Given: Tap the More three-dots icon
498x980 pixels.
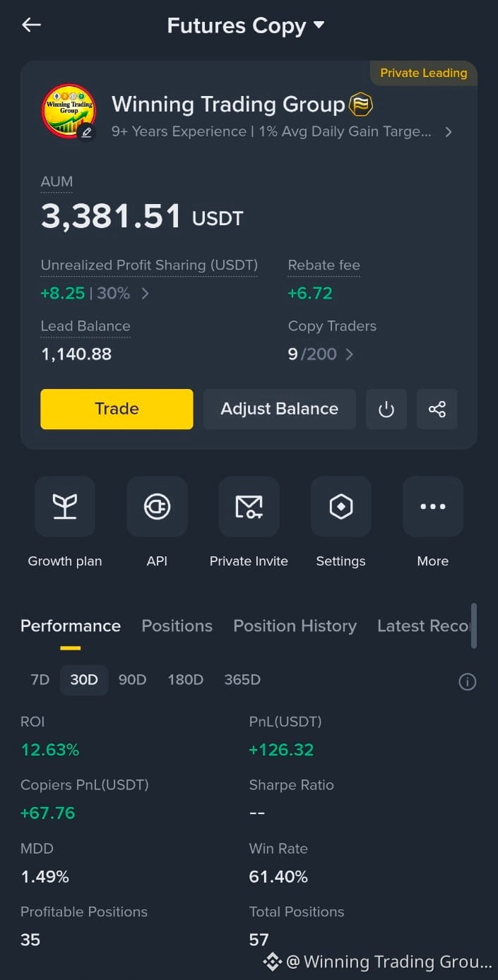Looking at the screenshot, I should coord(433,506).
